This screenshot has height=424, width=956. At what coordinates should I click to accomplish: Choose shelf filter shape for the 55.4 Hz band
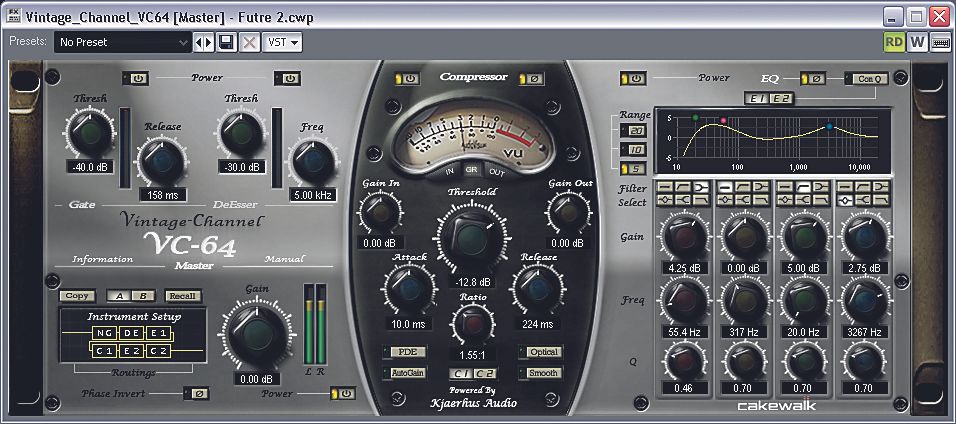click(683, 187)
